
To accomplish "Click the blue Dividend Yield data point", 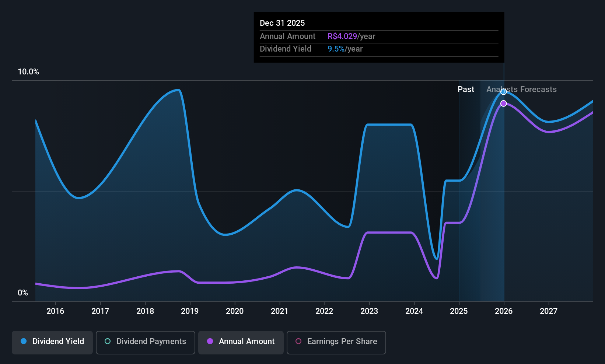I will click(504, 92).
